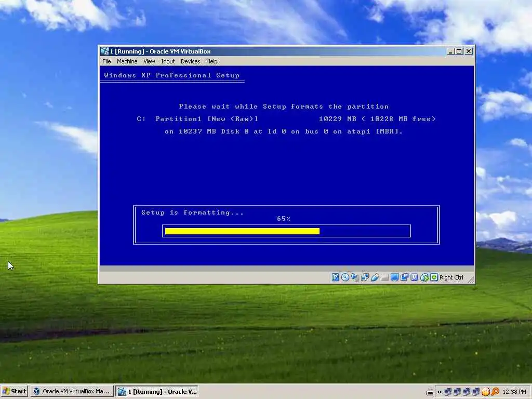Click the orange magnifier tray icon
This screenshot has height=399, width=532.
point(495,392)
